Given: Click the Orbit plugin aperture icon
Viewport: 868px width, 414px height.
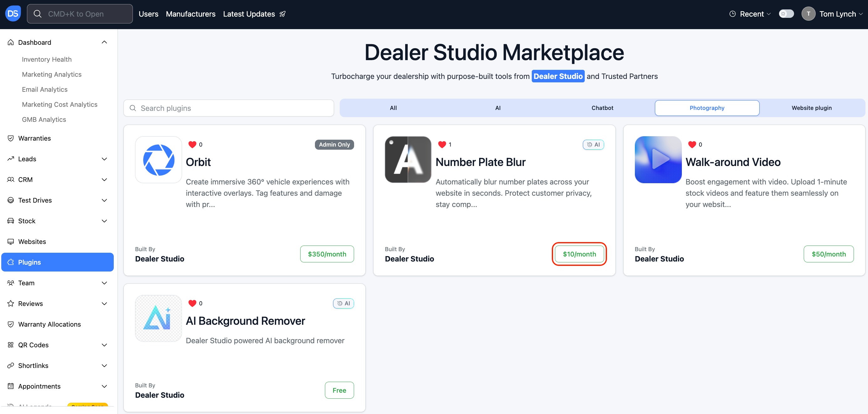Looking at the screenshot, I should coord(158,160).
